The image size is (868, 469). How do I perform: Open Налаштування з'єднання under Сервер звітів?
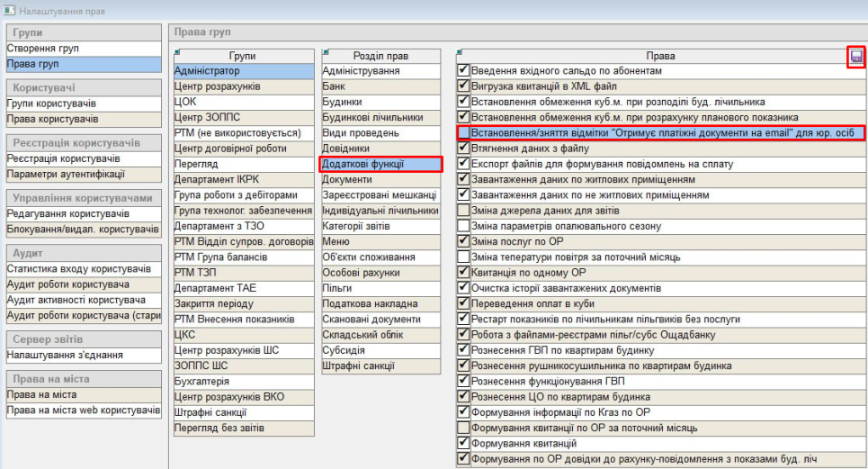(65, 355)
